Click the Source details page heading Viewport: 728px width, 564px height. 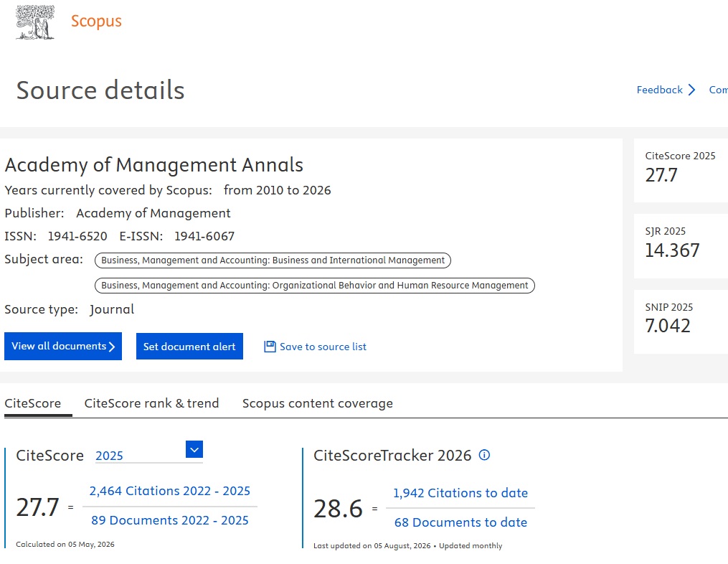tap(100, 90)
